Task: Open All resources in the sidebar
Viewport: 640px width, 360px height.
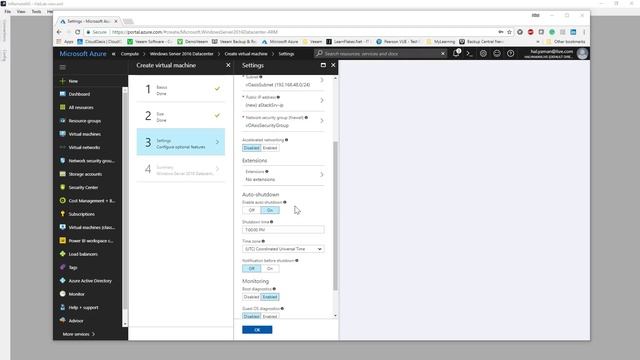Action: [x=80, y=107]
